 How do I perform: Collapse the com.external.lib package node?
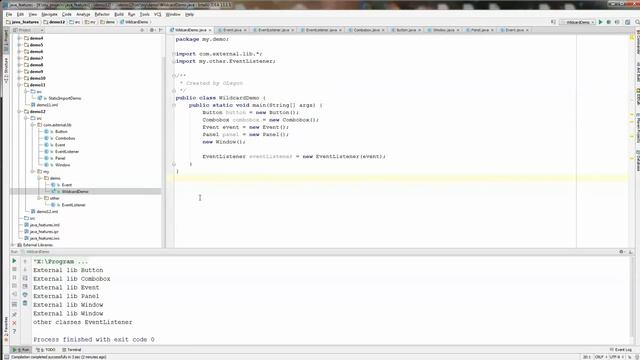[x=33, y=125]
